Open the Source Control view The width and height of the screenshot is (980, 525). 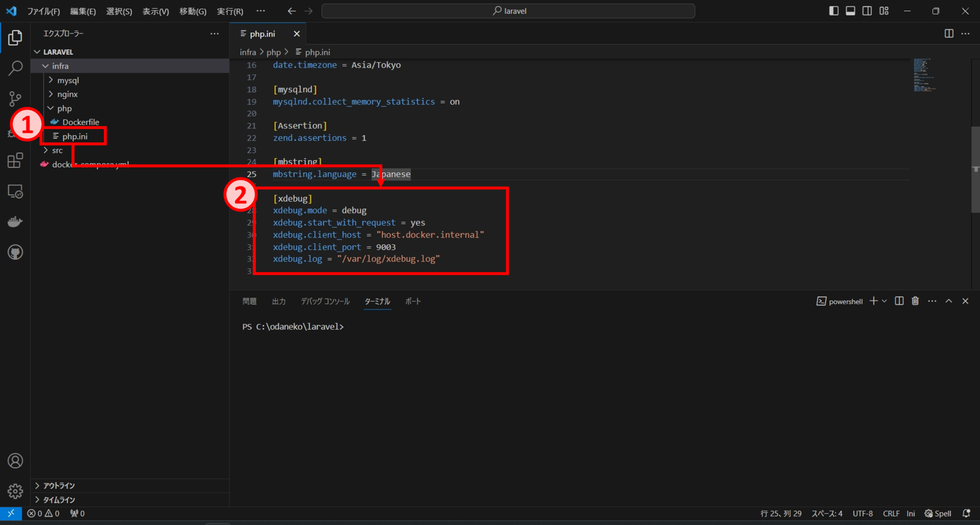(15, 99)
